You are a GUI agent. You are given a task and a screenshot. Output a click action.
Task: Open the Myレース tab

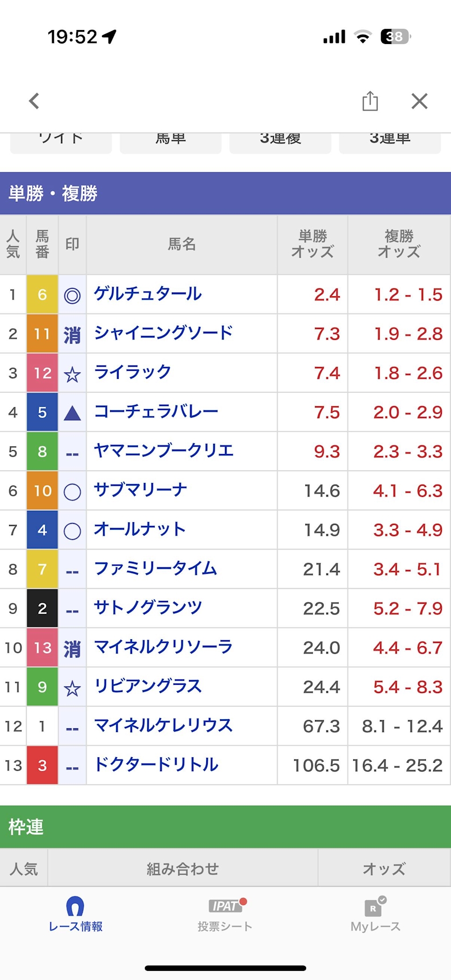click(x=375, y=915)
